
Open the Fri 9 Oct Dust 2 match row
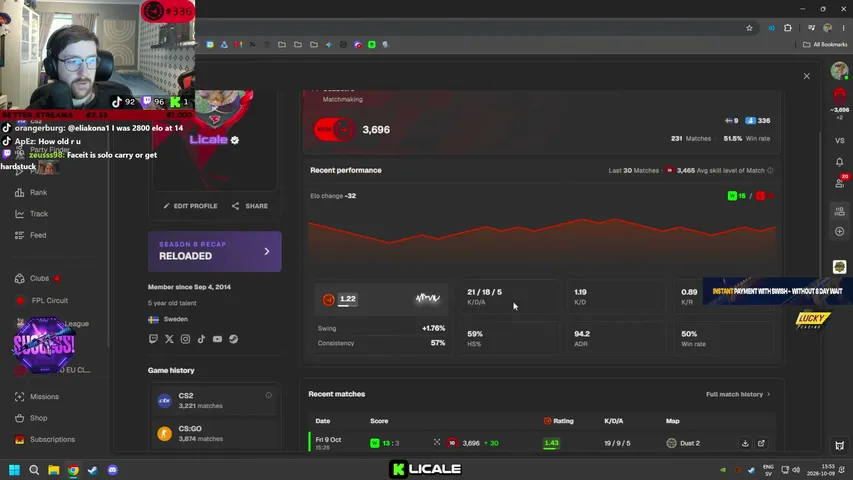542,442
